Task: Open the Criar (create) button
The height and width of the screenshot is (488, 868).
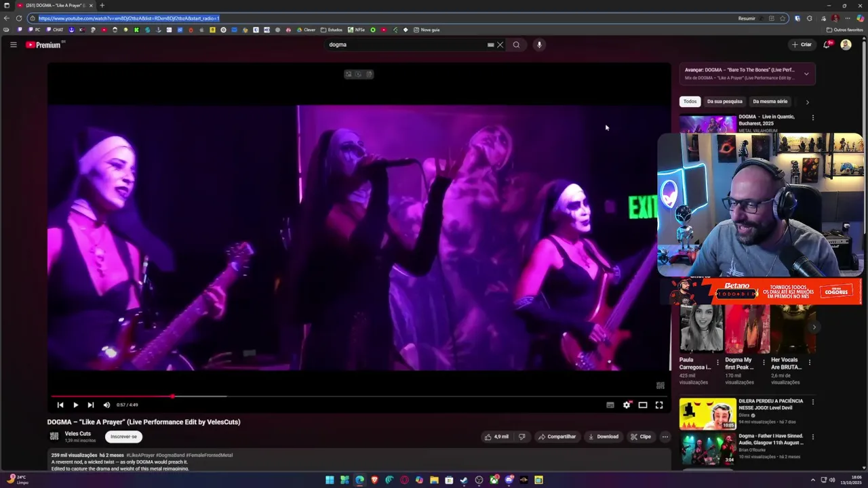Action: (802, 45)
